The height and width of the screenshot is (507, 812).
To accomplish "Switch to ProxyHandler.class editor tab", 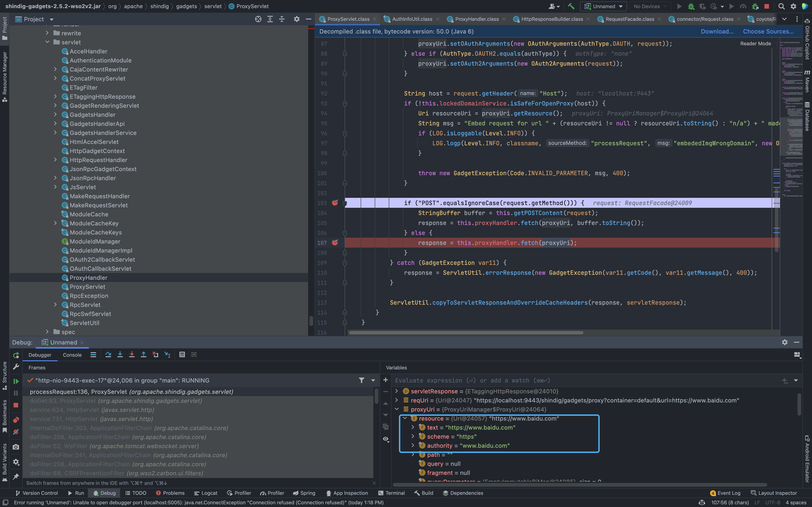I will pos(476,19).
